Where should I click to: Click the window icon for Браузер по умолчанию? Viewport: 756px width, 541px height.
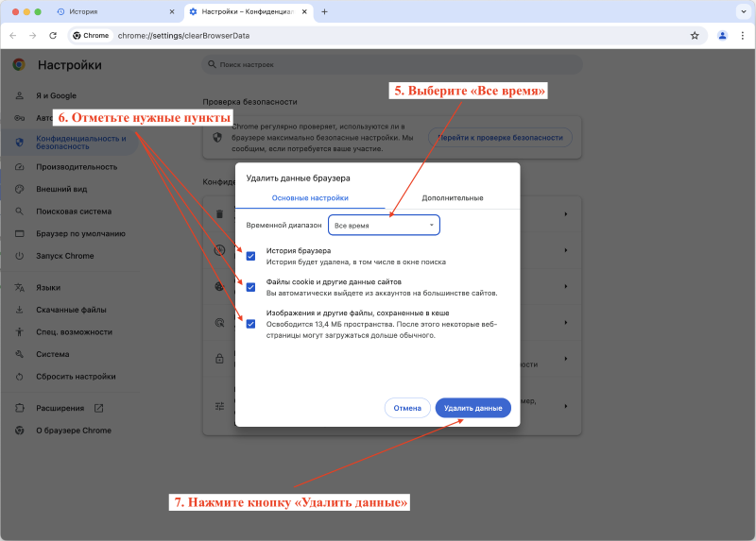(19, 233)
